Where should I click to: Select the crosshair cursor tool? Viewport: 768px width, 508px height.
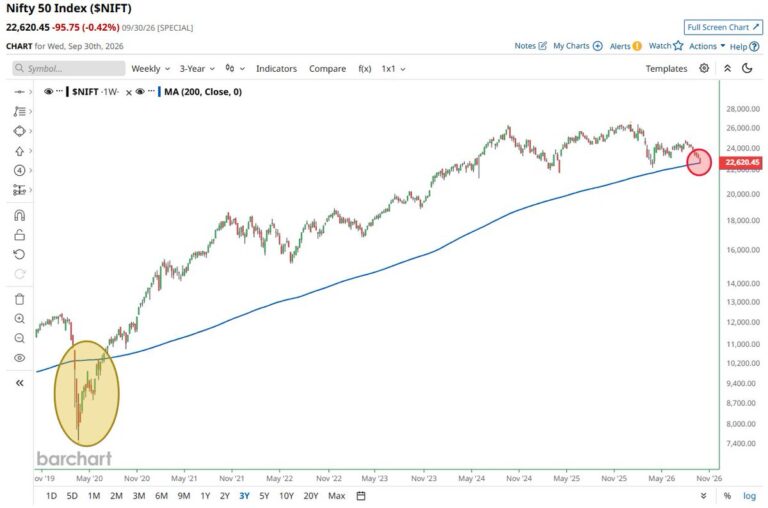pos(19,92)
